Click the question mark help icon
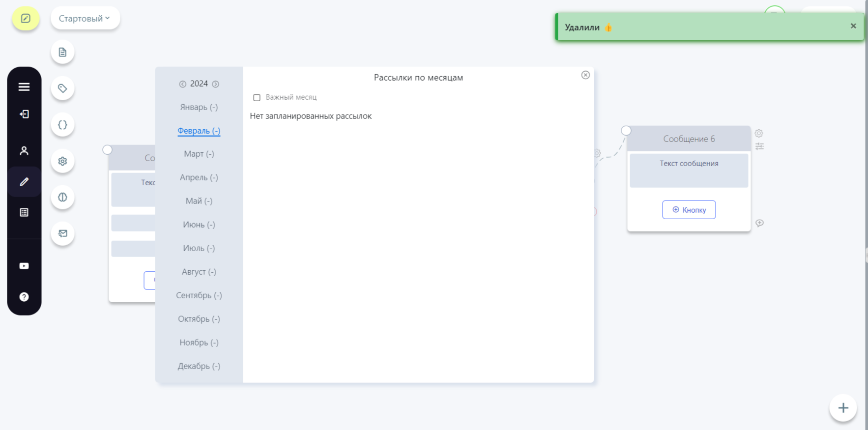The width and height of the screenshot is (868, 430). click(24, 297)
